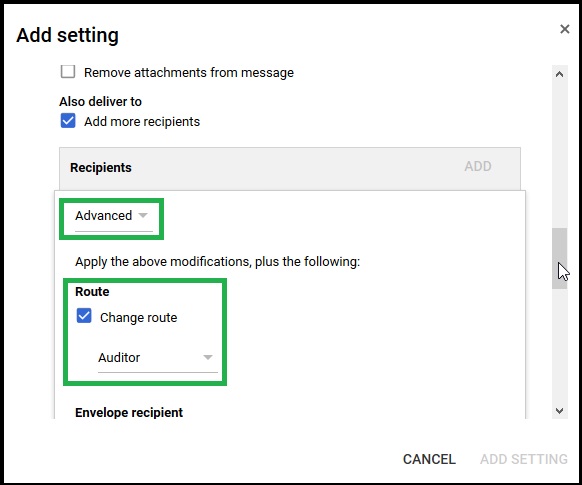582x485 pixels.
Task: Disable the Change route checkbox
Action: (84, 316)
